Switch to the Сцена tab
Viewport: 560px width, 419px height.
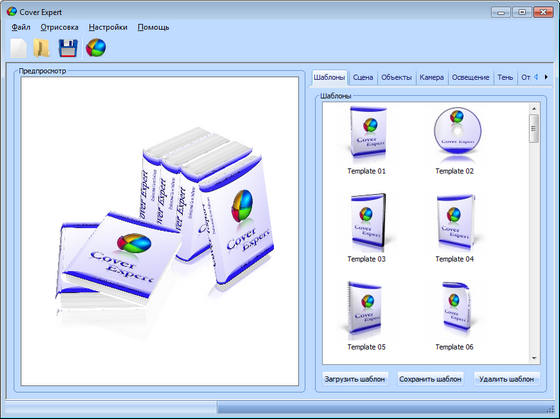click(x=363, y=78)
